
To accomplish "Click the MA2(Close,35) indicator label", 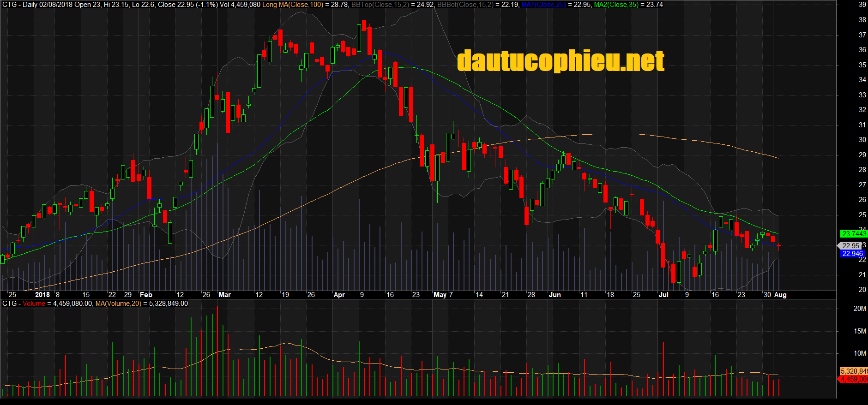I will click(616, 5).
